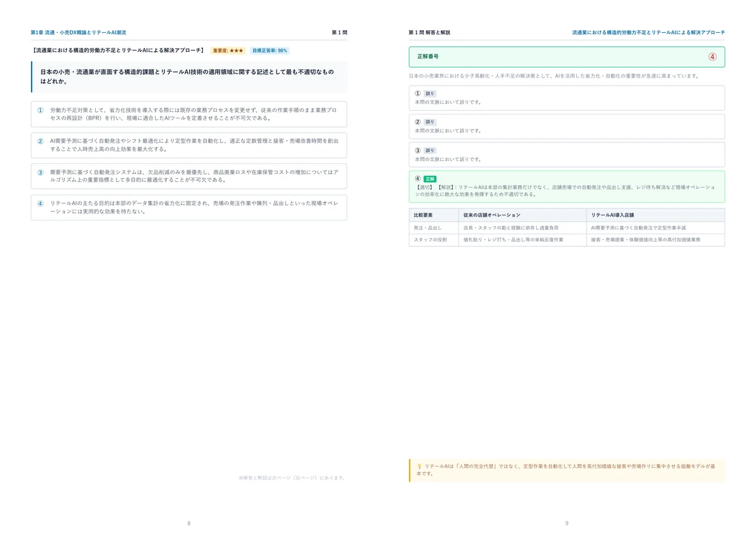Click the bold question text 日本の小売・流通業が直面する
756x534 pixels.
(x=187, y=77)
